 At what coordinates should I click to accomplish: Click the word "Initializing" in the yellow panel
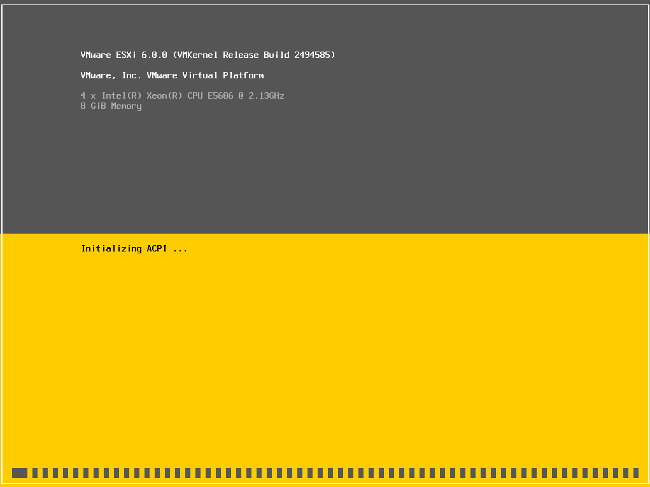111,248
